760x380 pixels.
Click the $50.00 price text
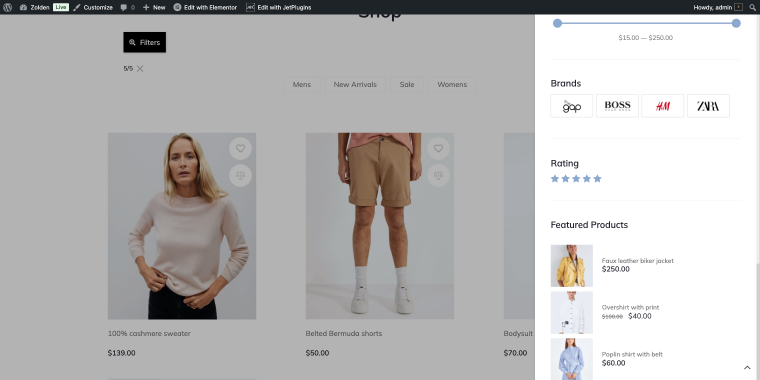pos(317,353)
